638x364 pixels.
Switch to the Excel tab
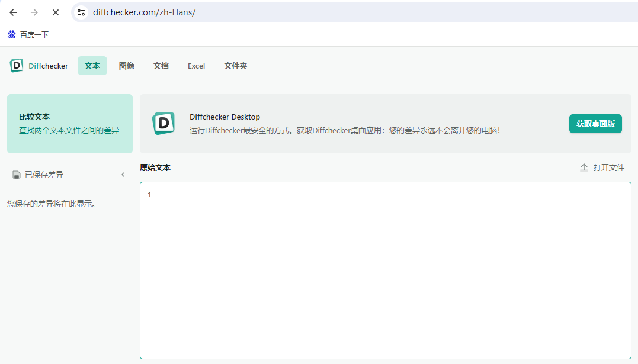coord(196,66)
